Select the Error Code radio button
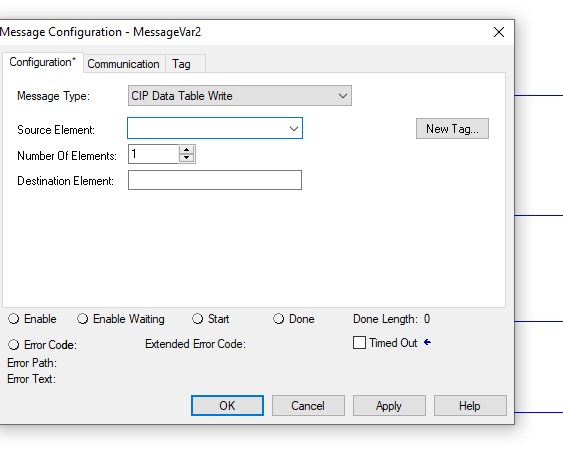 pyautogui.click(x=14, y=345)
